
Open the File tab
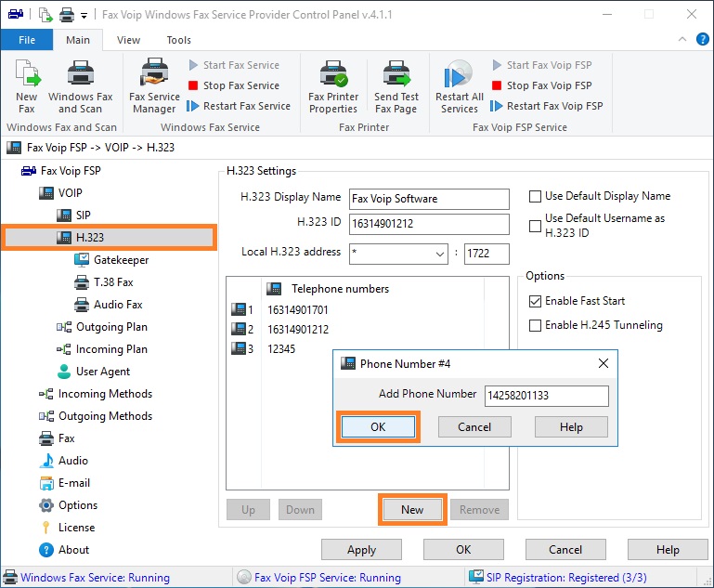(27, 40)
